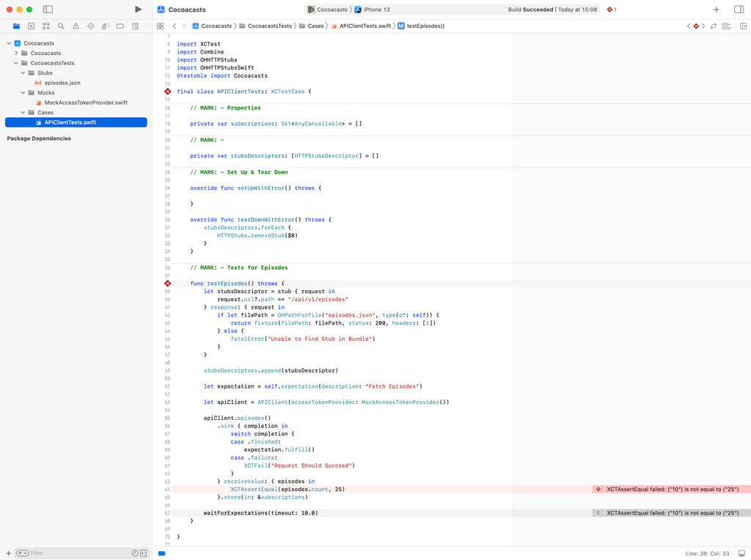Open the Project navigator
This screenshot has width=751, height=560.
point(16,26)
